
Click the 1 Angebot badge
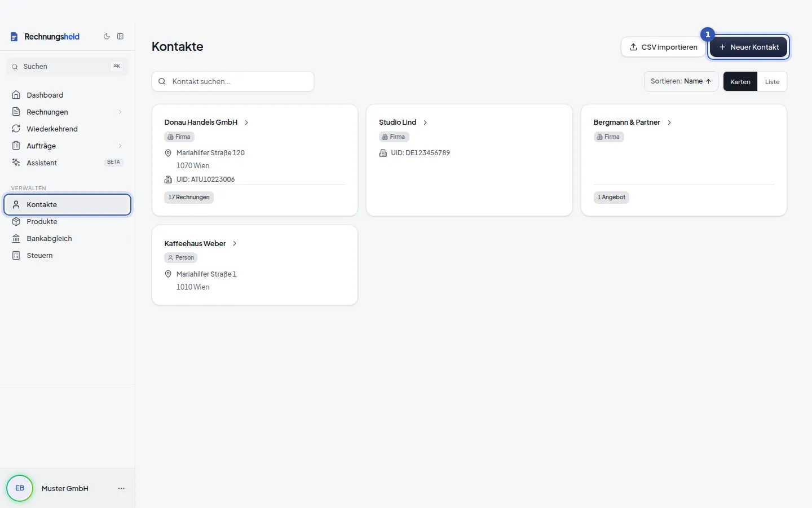611,198
